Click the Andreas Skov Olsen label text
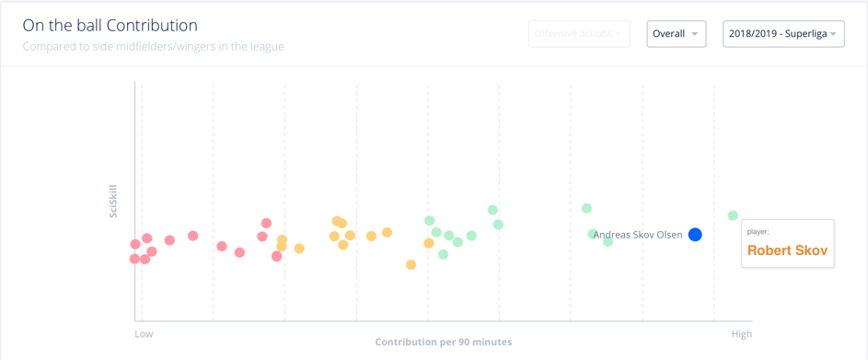This screenshot has width=868, height=360. pos(638,235)
